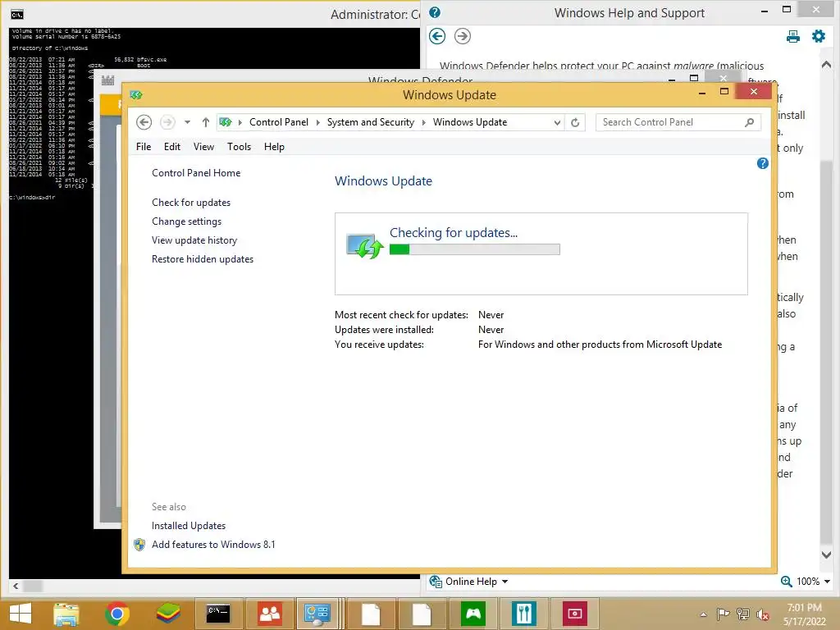Click the network tray icon
This screenshot has height=630, width=840.
coord(743,614)
